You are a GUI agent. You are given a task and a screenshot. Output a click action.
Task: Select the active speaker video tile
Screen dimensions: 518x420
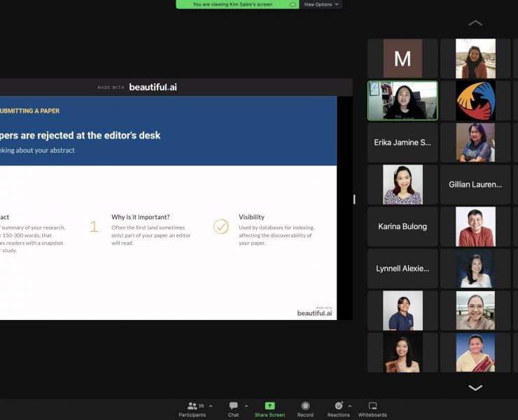402,101
